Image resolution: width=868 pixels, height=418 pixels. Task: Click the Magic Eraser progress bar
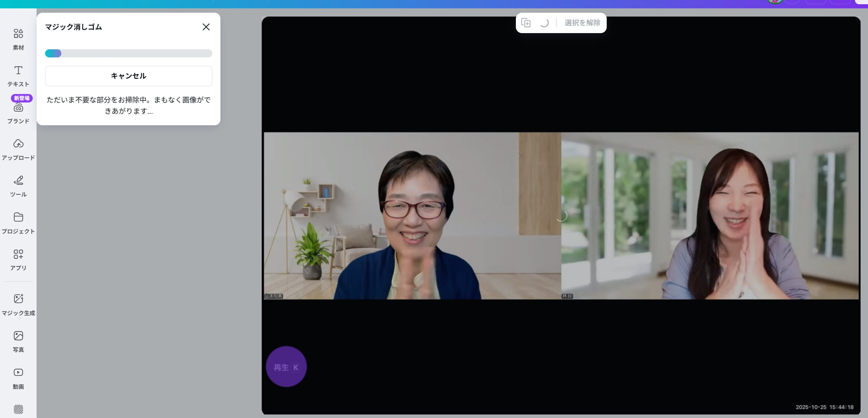tap(129, 54)
